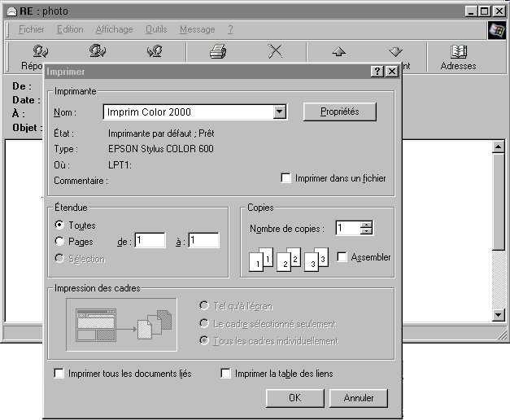
Task: Go to next message with down arrow
Action: (395, 51)
